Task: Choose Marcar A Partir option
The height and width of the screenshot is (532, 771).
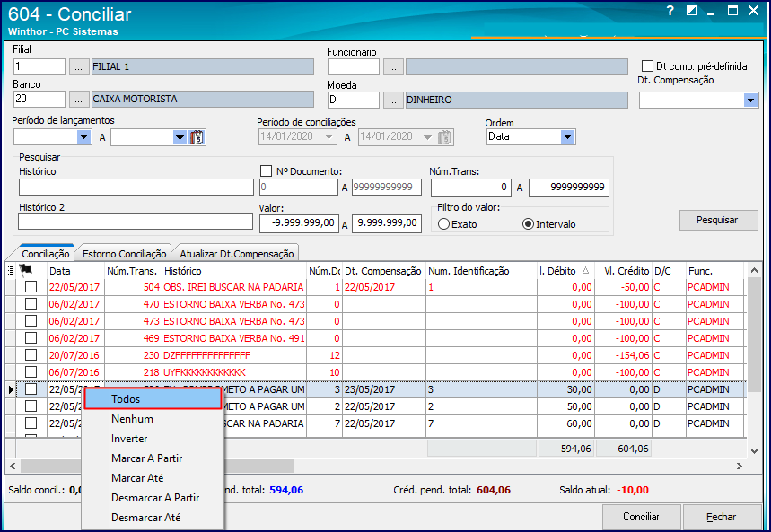Action: pyautogui.click(x=153, y=458)
